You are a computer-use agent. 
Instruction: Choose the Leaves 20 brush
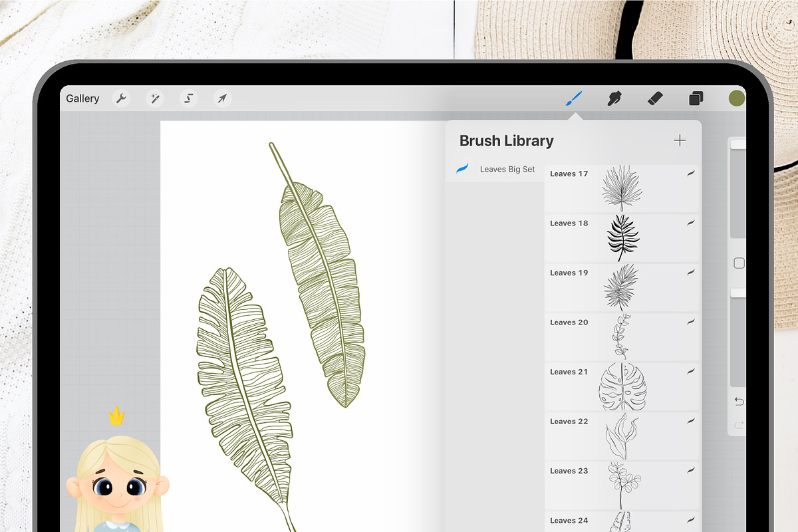coord(622,337)
